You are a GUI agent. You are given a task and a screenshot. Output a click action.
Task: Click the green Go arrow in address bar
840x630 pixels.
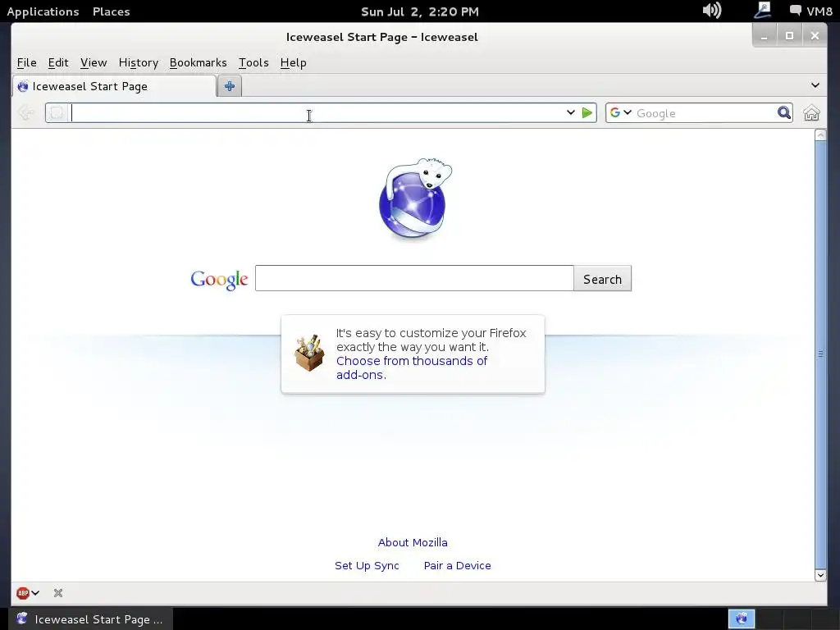click(x=587, y=113)
